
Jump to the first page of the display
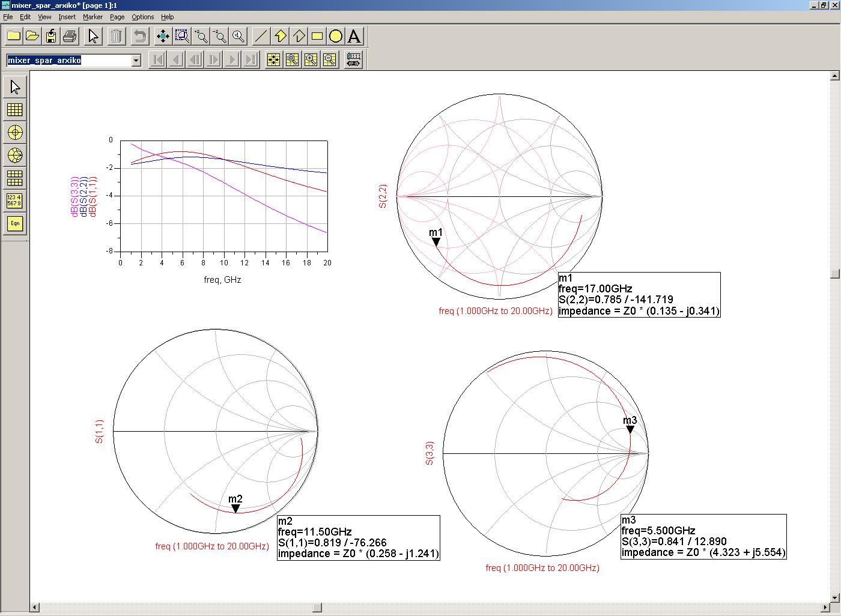pyautogui.click(x=157, y=59)
